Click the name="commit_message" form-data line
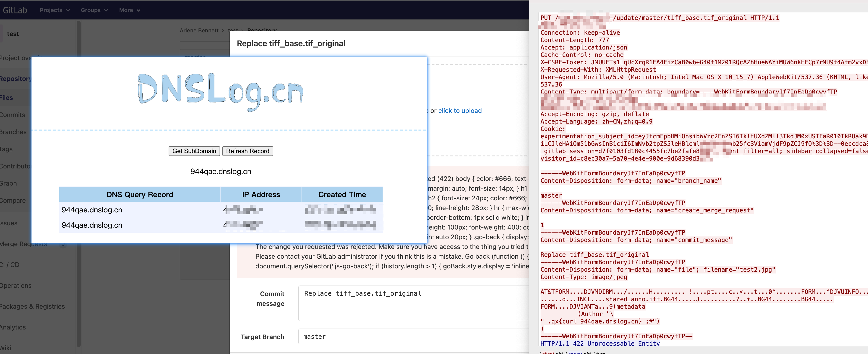This screenshot has width=868, height=354. [x=636, y=240]
